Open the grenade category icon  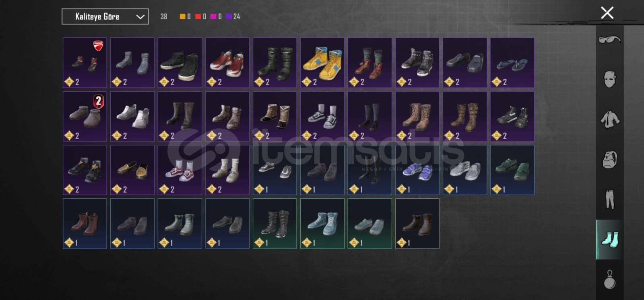click(x=610, y=279)
